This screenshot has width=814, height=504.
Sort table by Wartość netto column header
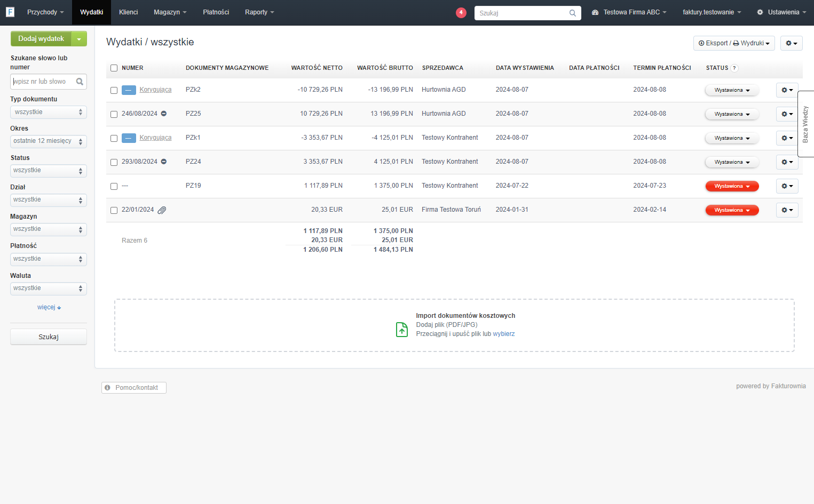tap(317, 68)
